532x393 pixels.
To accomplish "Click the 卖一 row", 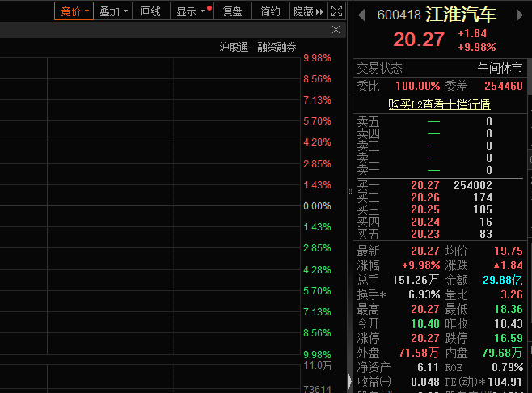I will click(440, 170).
